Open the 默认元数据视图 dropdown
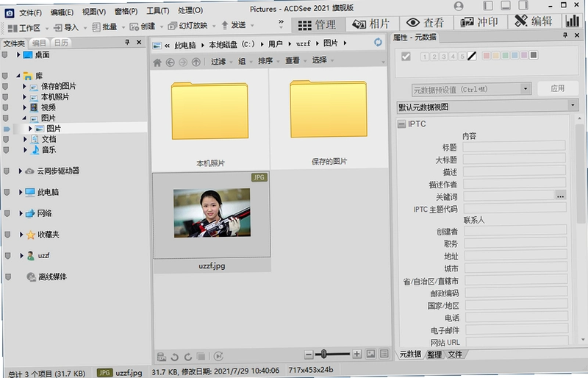The width and height of the screenshot is (588, 378). 573,105
